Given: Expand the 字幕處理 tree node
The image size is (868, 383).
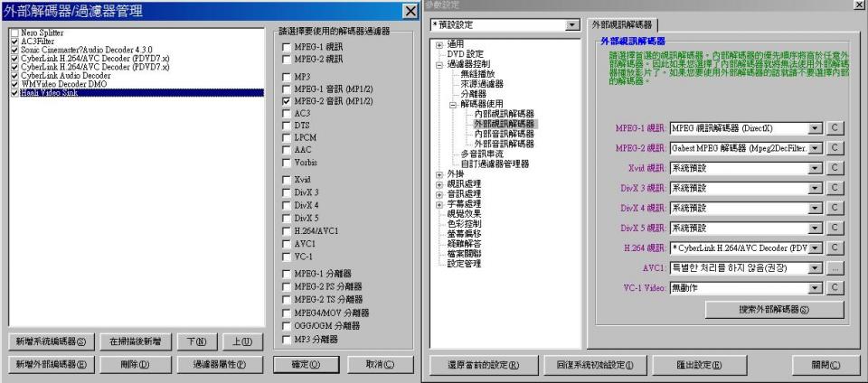Looking at the screenshot, I should point(439,204).
